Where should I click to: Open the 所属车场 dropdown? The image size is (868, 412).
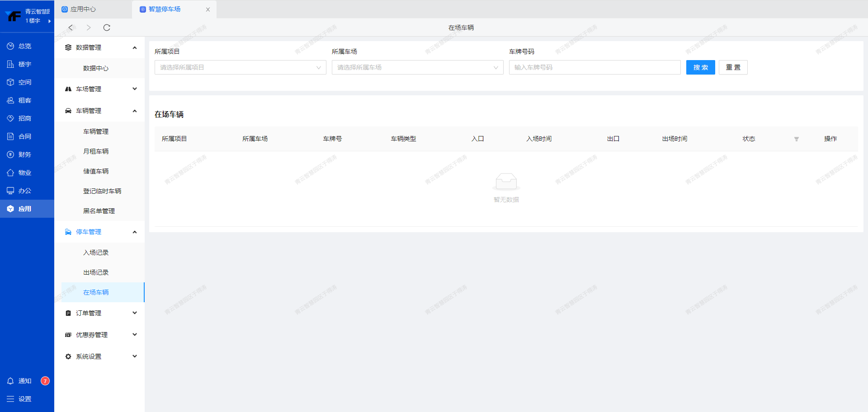click(417, 67)
